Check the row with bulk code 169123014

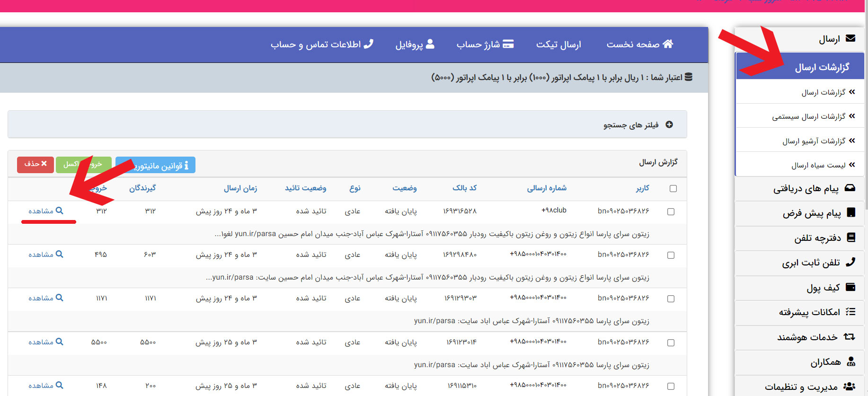click(x=671, y=343)
